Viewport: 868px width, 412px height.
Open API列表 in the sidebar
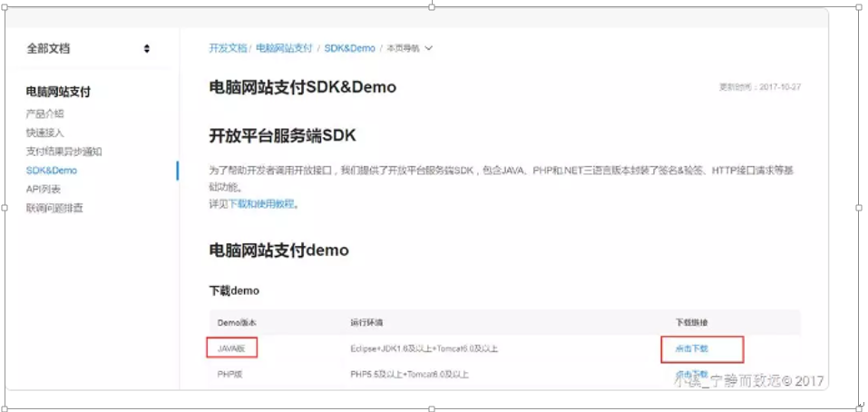[x=44, y=190]
